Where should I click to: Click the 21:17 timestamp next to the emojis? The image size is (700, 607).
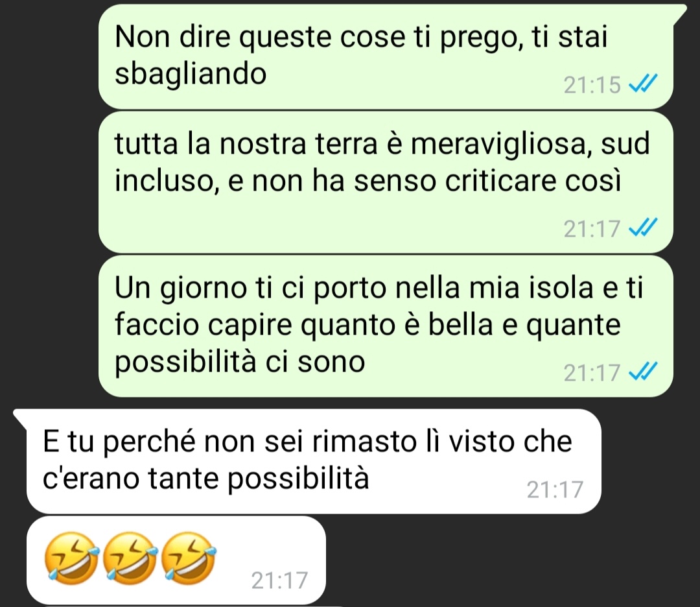(279, 580)
